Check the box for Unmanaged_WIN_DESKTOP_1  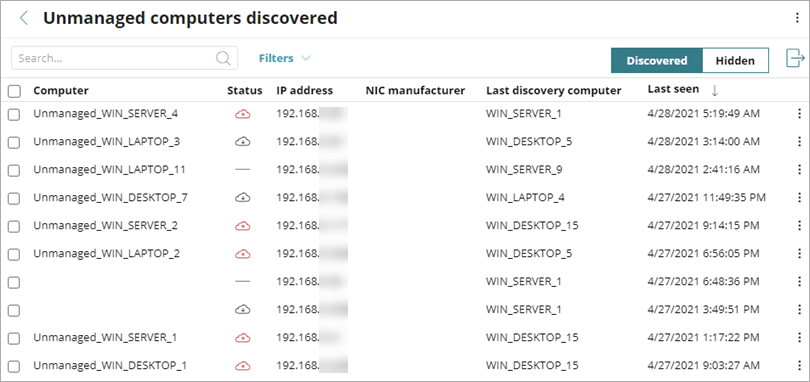[x=14, y=366]
